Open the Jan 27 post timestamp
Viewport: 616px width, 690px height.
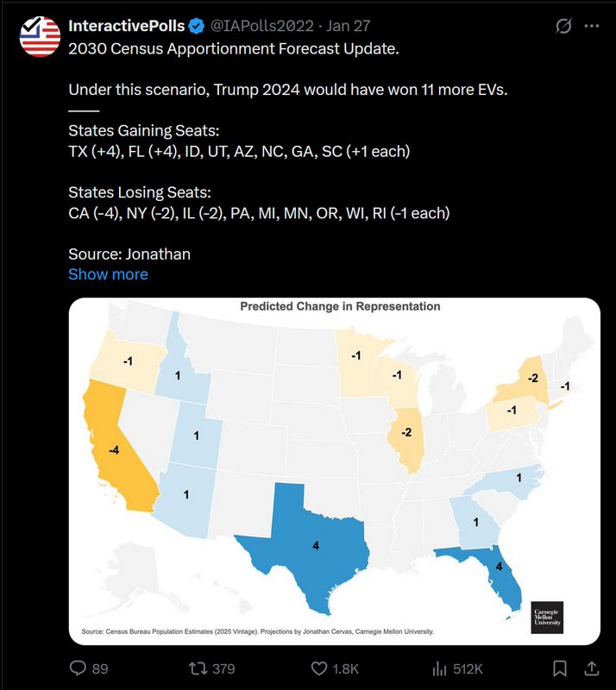click(x=350, y=26)
